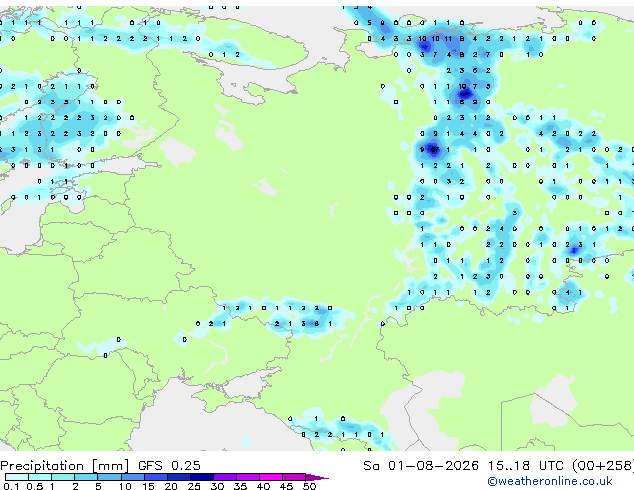Pick the legend swatch between 2 and 5

tap(86, 477)
